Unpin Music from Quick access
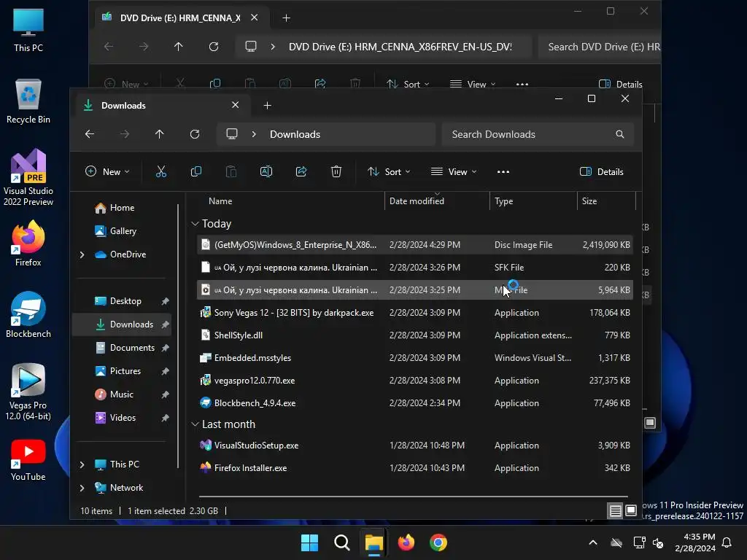Image resolution: width=747 pixels, height=560 pixels. [x=165, y=394]
